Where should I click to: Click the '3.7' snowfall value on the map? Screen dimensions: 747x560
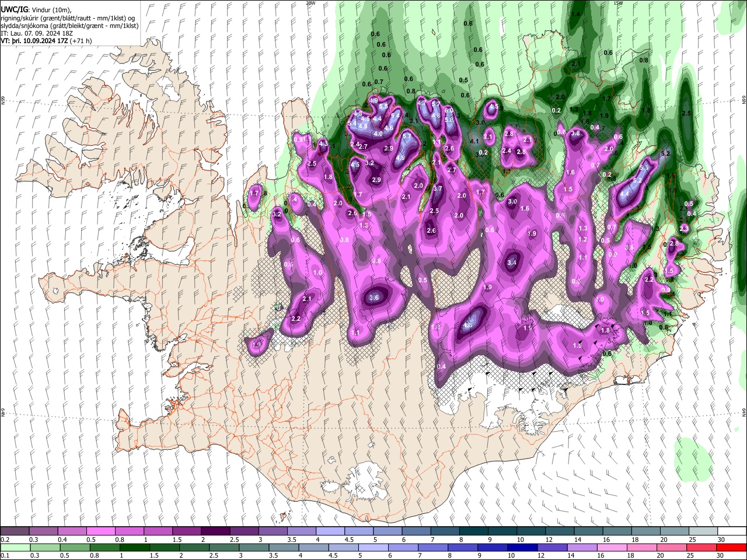(438, 189)
